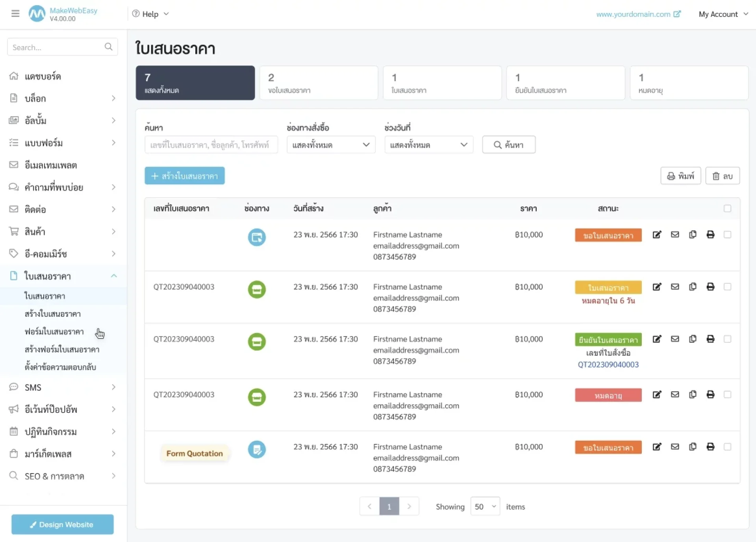
Task: Focus the quotation search input field
Action: click(x=211, y=145)
